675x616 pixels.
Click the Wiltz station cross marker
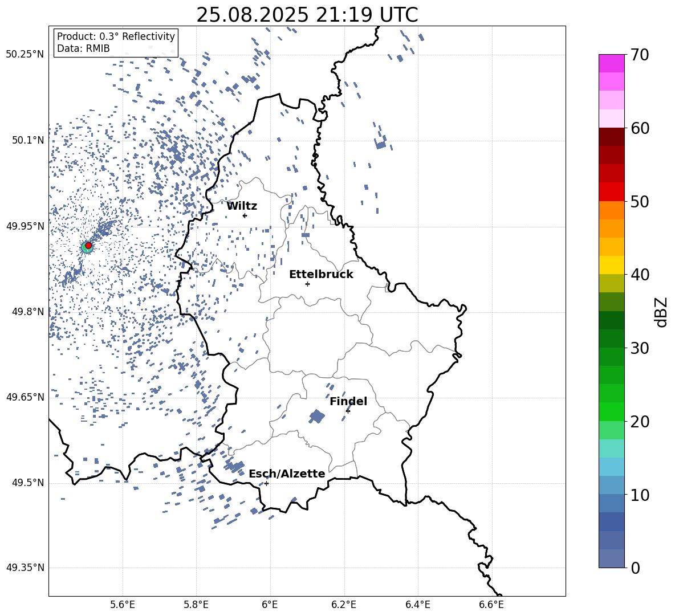pyautogui.click(x=245, y=215)
